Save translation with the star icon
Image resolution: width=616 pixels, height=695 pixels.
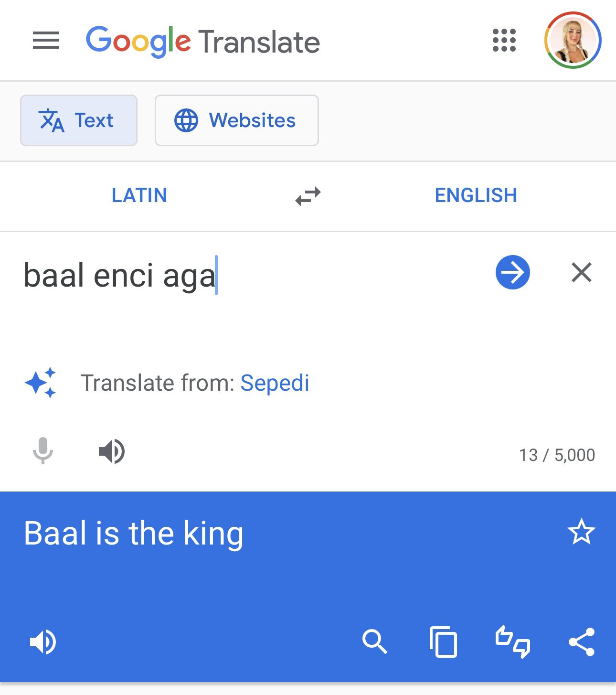tap(581, 532)
